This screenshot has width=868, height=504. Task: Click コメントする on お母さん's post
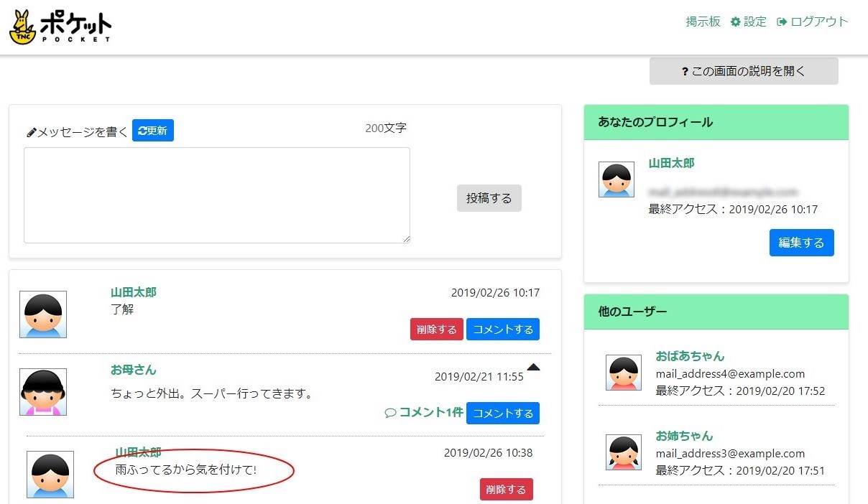503,413
